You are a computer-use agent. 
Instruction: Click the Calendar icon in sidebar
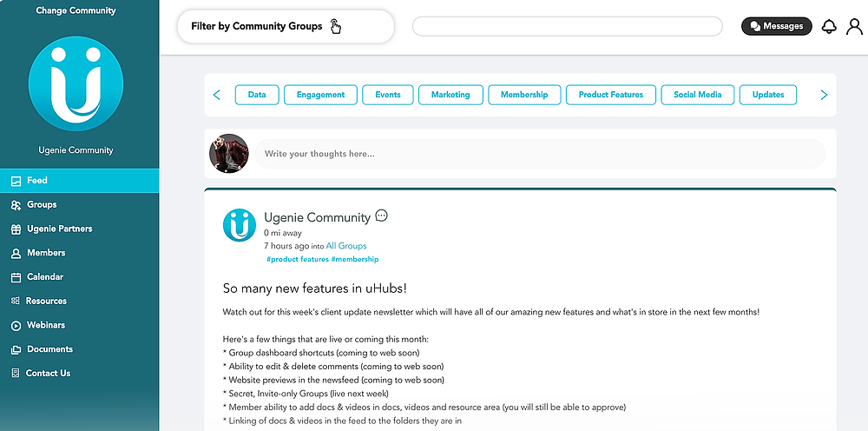coord(16,277)
